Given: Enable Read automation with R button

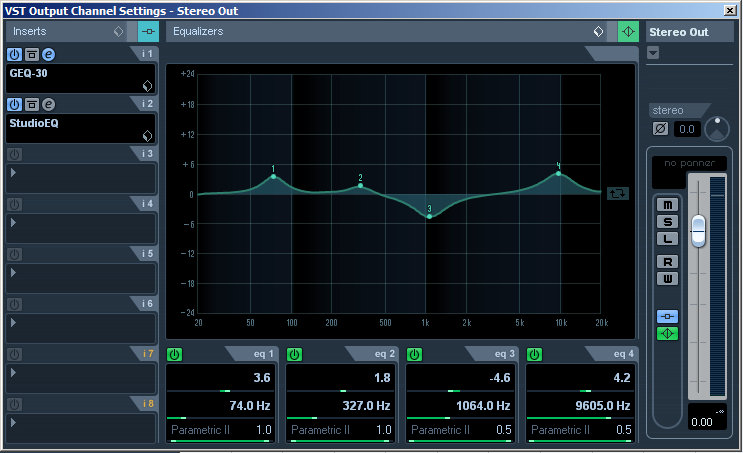Looking at the screenshot, I should tap(667, 262).
